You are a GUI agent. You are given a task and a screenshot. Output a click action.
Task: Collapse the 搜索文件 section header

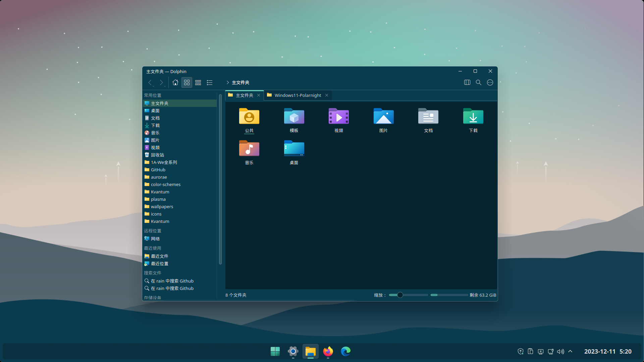pos(153,273)
